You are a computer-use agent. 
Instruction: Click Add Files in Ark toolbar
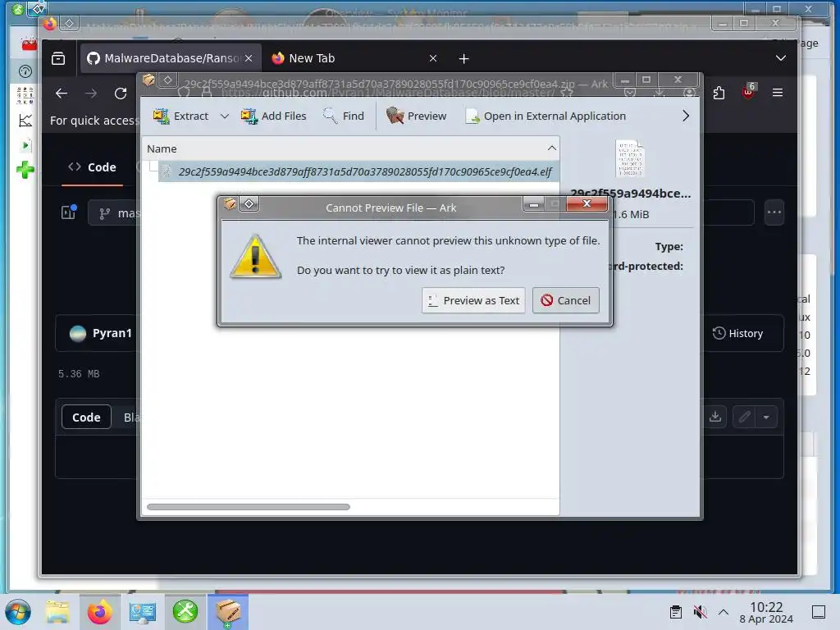coord(273,116)
